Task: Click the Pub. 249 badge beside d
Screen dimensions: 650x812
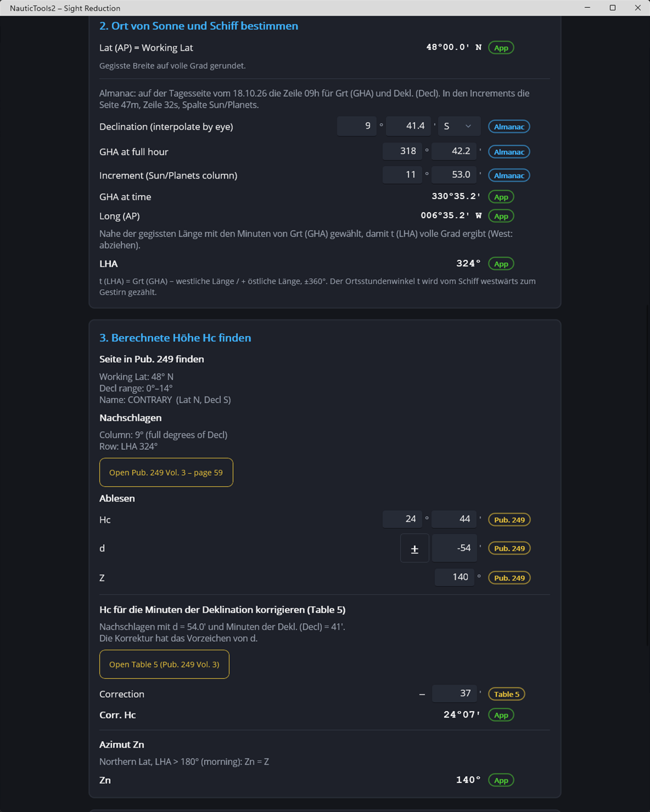Action: [509, 549]
